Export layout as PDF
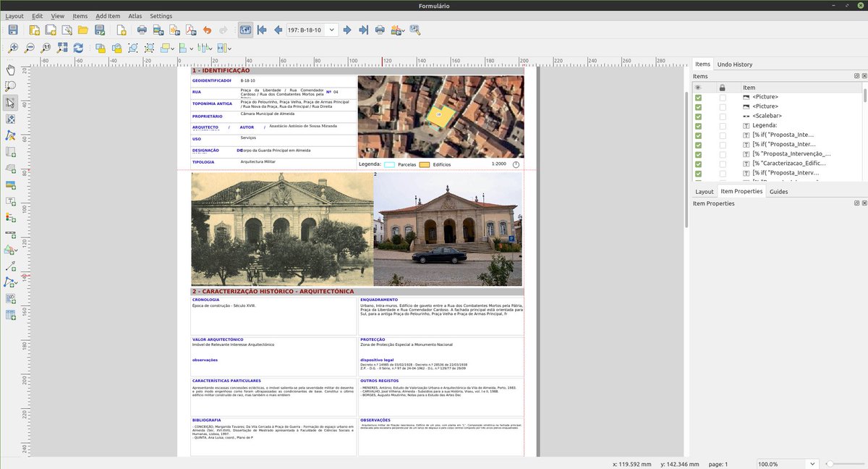 click(x=190, y=30)
